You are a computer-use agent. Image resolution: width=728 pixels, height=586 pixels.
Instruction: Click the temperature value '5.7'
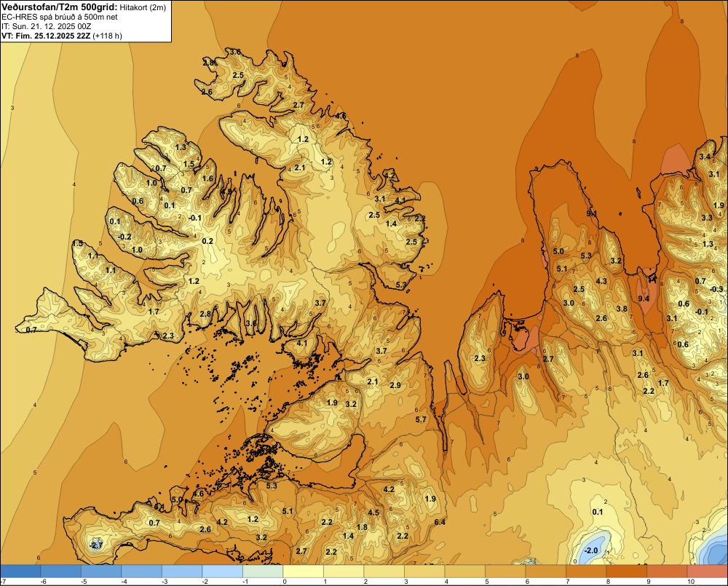coord(421,419)
